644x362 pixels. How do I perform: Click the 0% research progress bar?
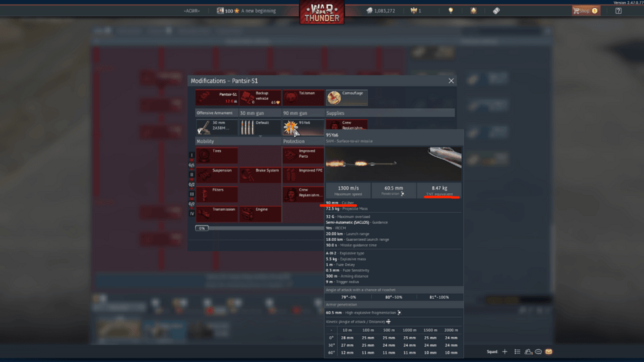click(x=260, y=228)
